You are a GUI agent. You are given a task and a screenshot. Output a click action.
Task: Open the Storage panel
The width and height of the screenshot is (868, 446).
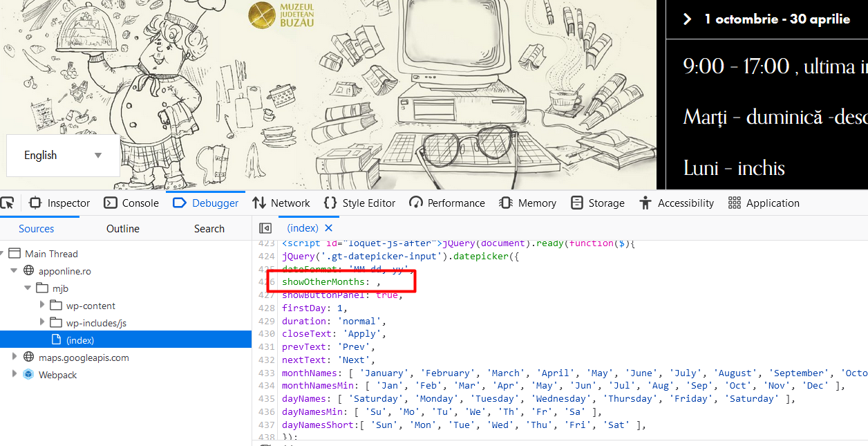598,203
